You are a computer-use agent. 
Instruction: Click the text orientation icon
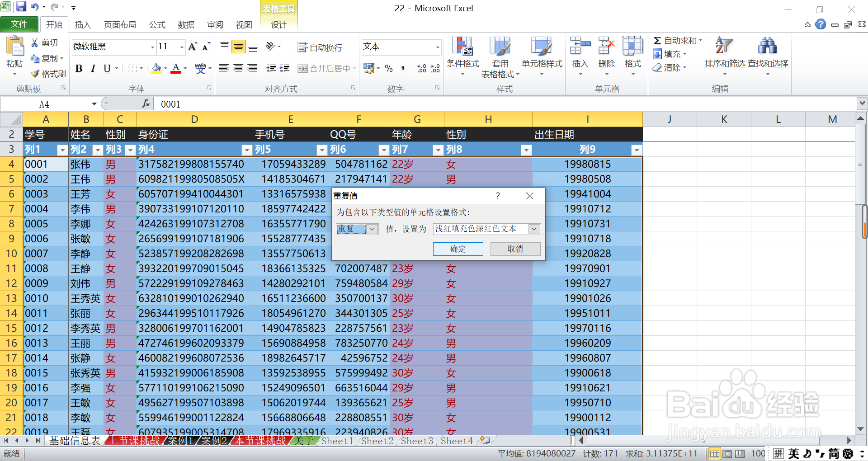point(271,47)
